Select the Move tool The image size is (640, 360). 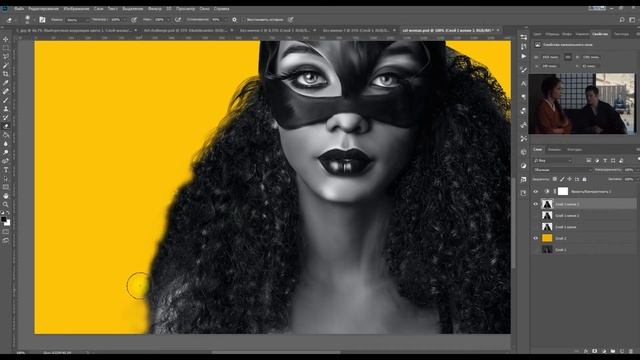click(x=6, y=39)
